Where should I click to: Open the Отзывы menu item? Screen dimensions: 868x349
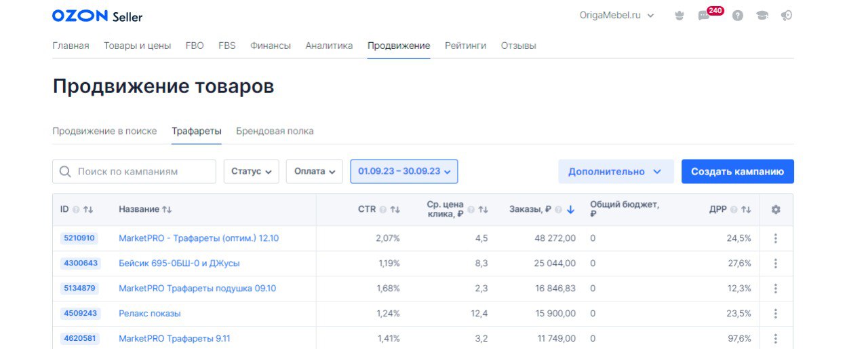(519, 45)
